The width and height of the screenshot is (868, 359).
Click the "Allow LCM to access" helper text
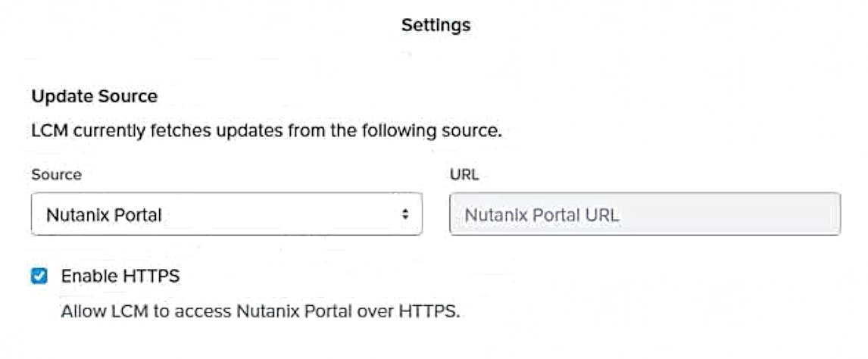tap(260, 311)
